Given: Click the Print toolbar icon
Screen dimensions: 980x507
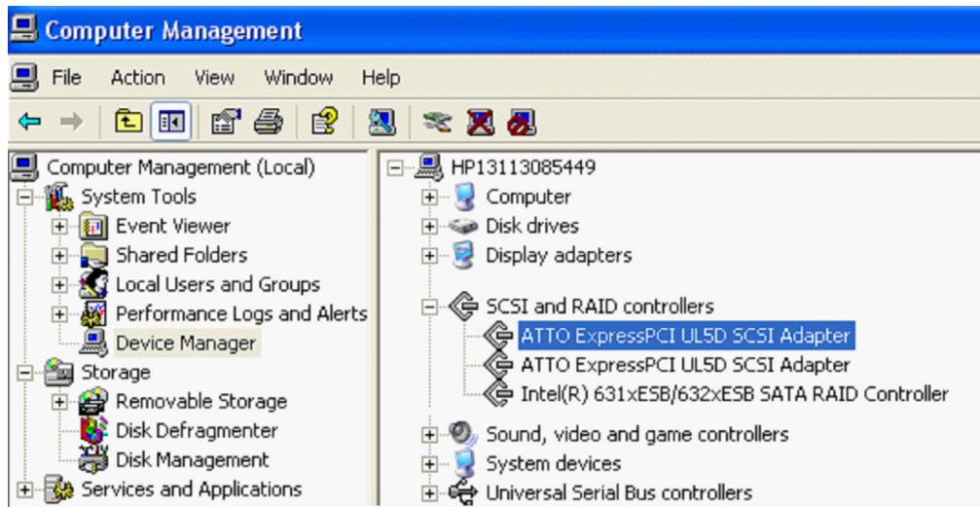Looking at the screenshot, I should [269, 122].
